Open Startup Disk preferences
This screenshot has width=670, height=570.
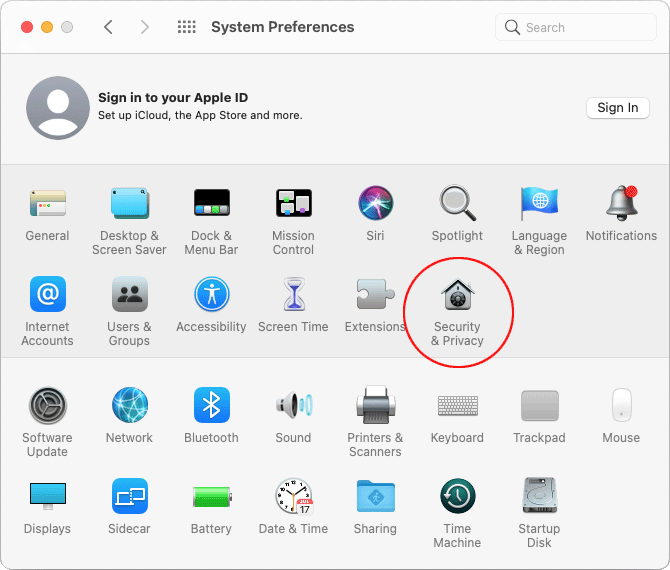click(x=540, y=496)
